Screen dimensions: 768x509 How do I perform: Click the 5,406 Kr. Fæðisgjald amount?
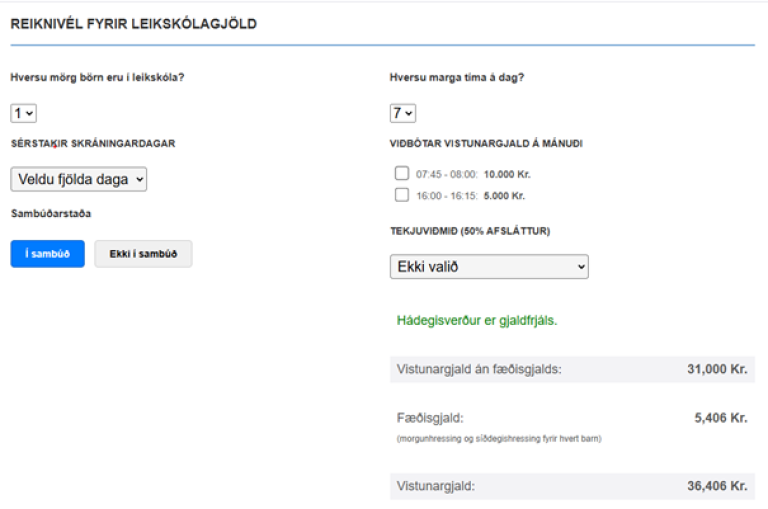pos(720,418)
